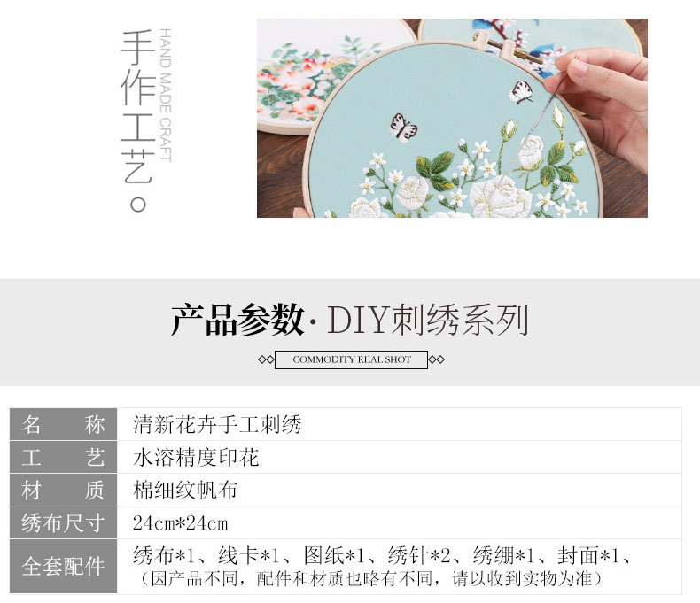Click the right diamond ornament icon
This screenshot has height=603, width=700.
pos(436,359)
